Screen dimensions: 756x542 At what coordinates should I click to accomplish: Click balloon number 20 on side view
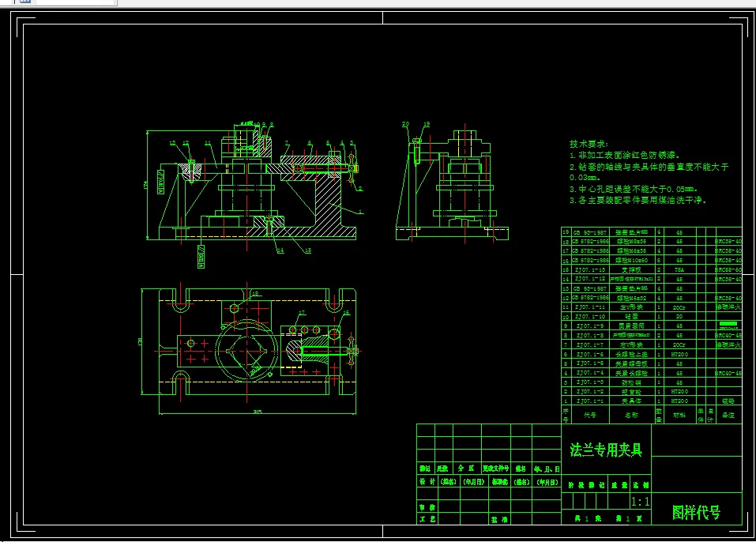tap(405, 124)
